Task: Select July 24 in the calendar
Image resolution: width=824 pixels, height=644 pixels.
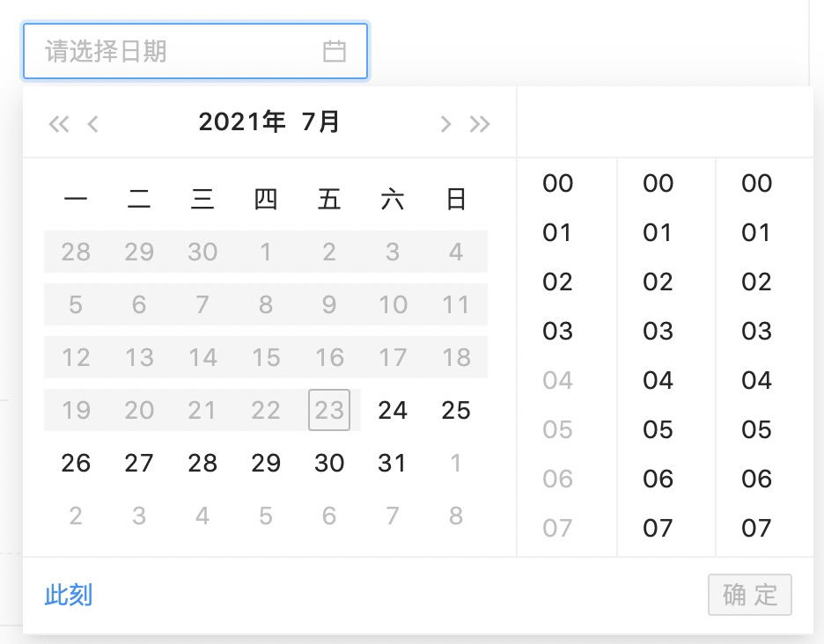Action: (x=393, y=410)
